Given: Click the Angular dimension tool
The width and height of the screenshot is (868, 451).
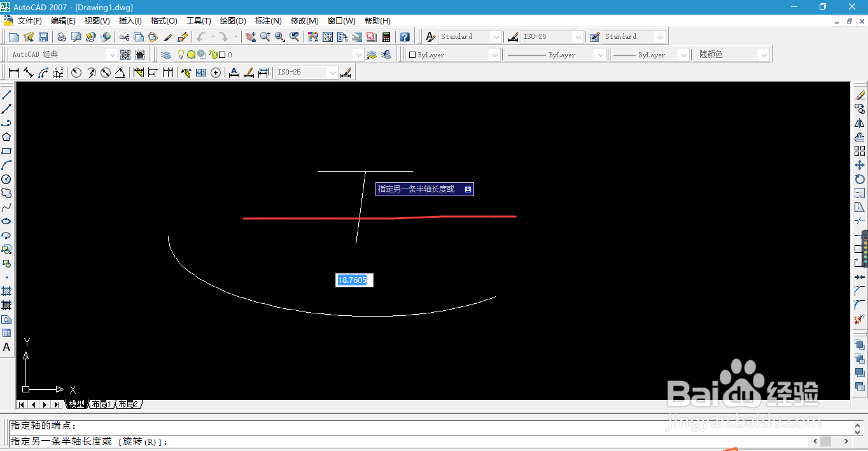Looking at the screenshot, I should pyautogui.click(x=120, y=73).
